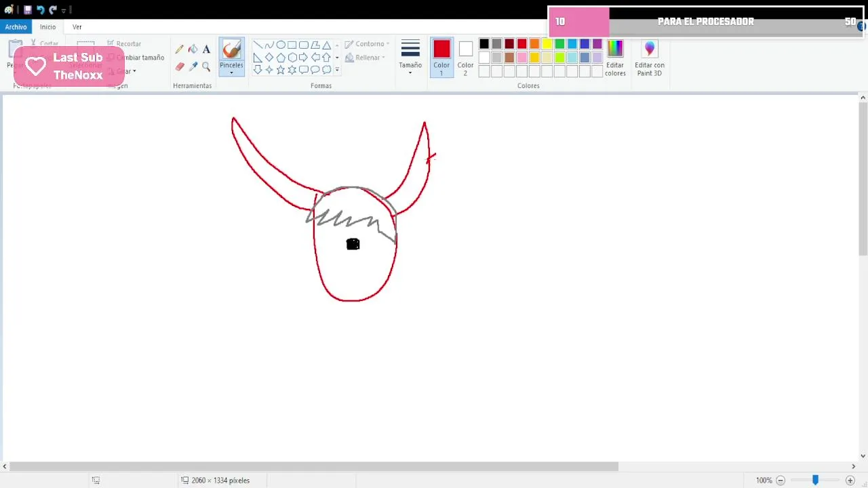
Task: Click Editar con Paint 3D button
Action: pyautogui.click(x=650, y=58)
